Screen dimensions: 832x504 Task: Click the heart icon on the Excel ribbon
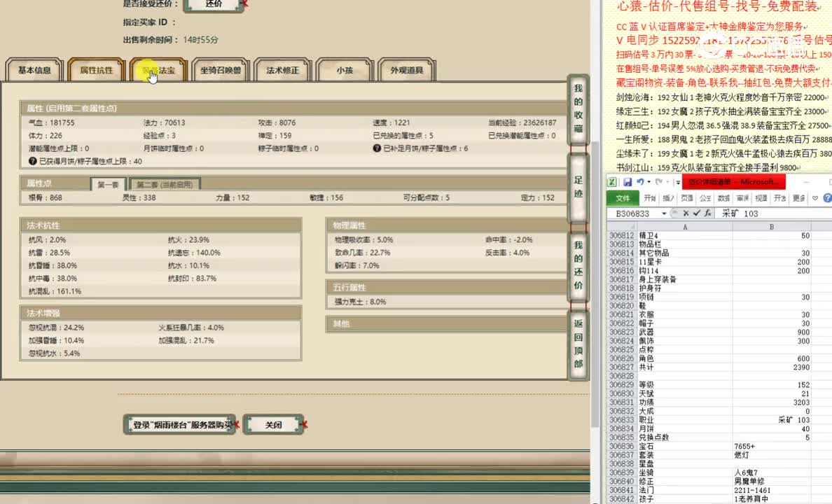point(815,198)
